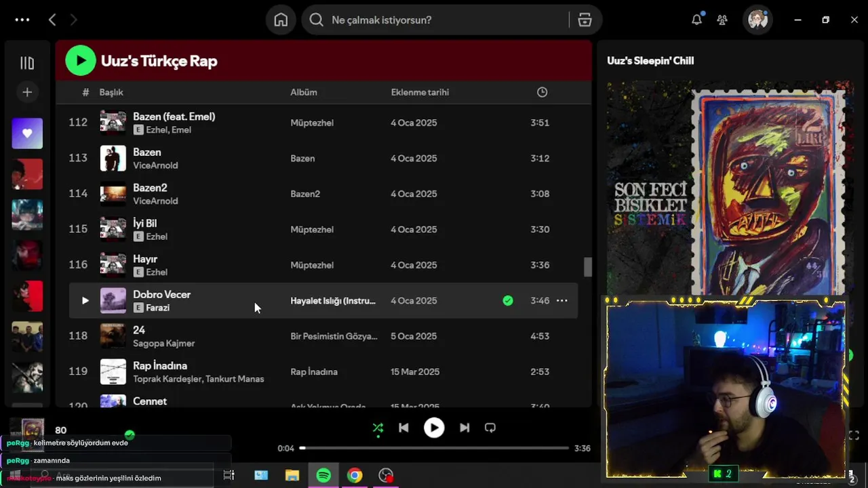Toggle saved checkmark on Dobro Vecer
The height and width of the screenshot is (488, 868).
pos(508,300)
